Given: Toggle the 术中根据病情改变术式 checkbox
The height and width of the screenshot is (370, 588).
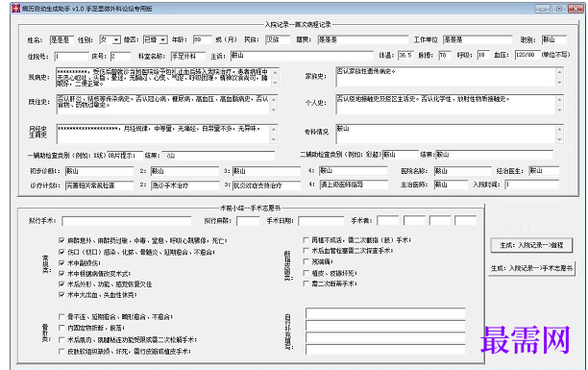Looking at the screenshot, I should tap(61, 274).
